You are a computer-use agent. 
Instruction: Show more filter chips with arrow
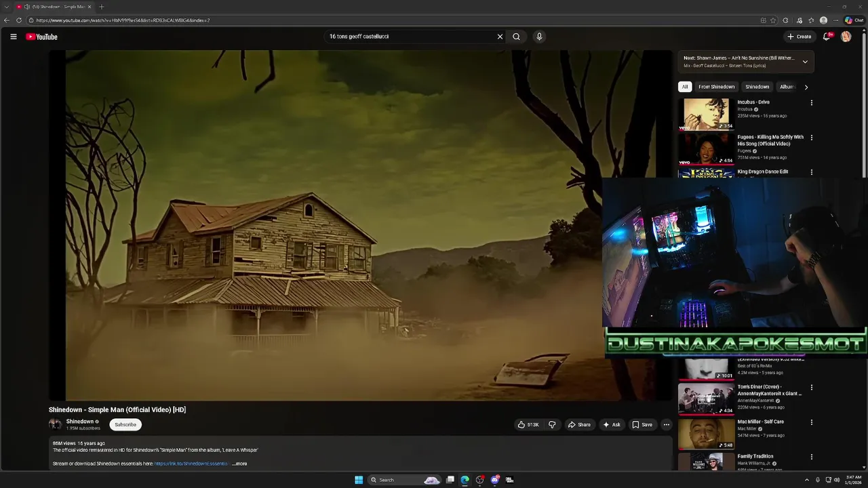(806, 87)
